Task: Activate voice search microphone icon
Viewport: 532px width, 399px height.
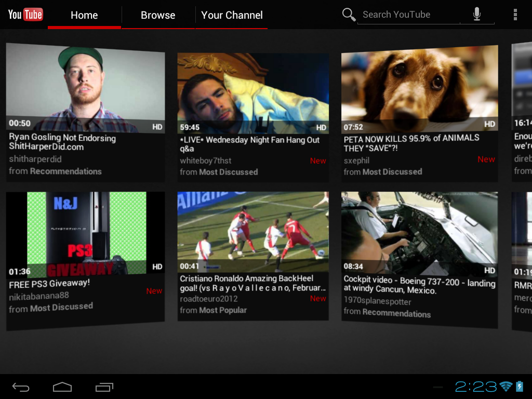Action: pyautogui.click(x=477, y=15)
